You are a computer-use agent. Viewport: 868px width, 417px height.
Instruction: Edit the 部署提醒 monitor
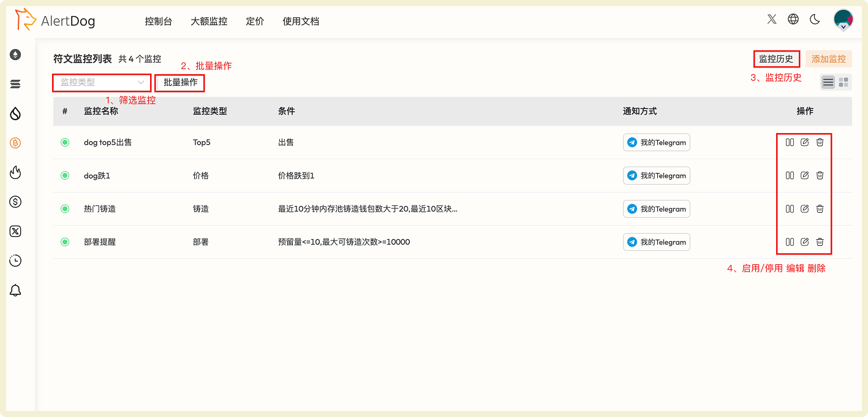coord(804,242)
